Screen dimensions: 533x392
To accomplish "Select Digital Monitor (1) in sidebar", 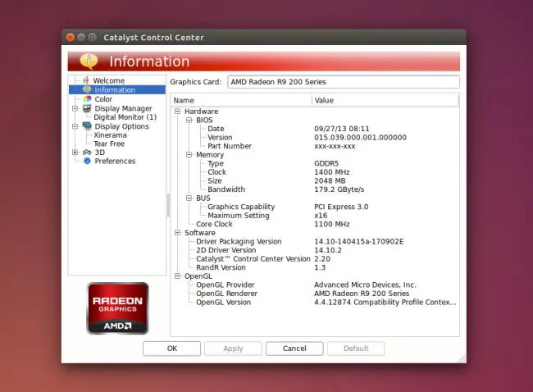I will 125,117.
